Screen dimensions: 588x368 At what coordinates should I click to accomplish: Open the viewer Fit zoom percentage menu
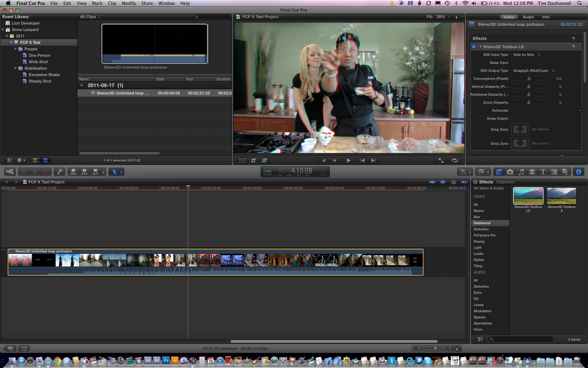click(x=438, y=17)
